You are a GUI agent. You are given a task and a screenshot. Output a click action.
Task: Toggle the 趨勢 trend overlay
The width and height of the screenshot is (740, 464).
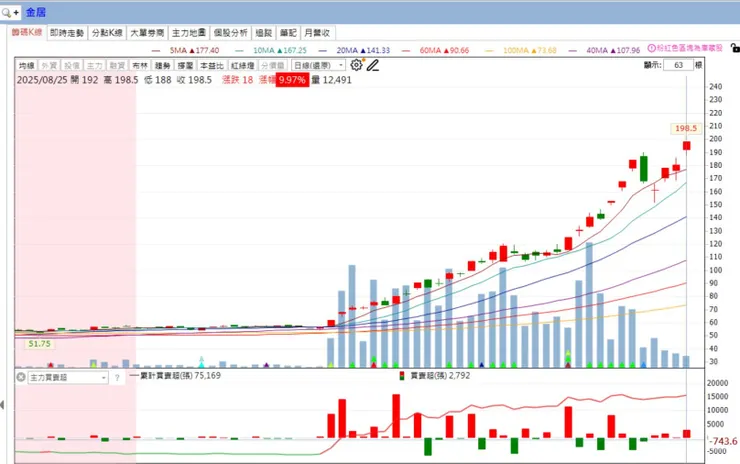coord(162,66)
